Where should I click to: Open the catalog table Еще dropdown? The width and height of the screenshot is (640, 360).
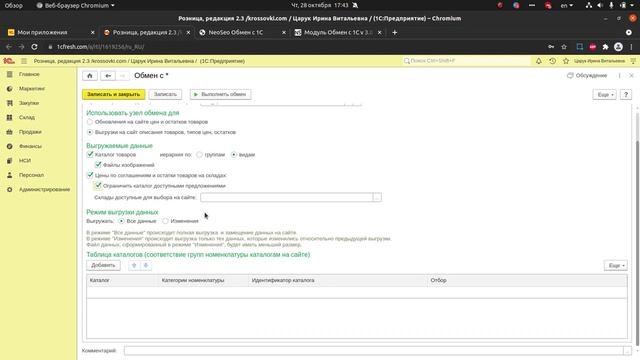coord(616,266)
